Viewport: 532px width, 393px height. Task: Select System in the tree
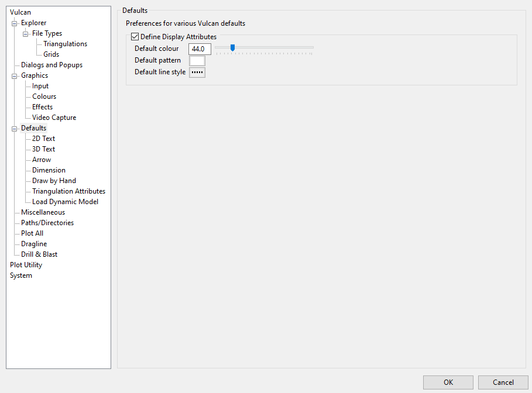point(20,275)
